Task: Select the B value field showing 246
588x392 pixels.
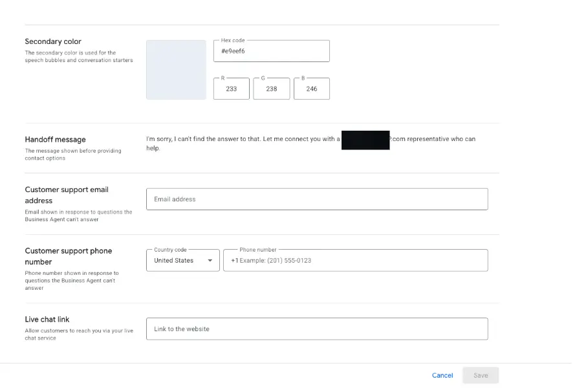Action: [x=312, y=89]
